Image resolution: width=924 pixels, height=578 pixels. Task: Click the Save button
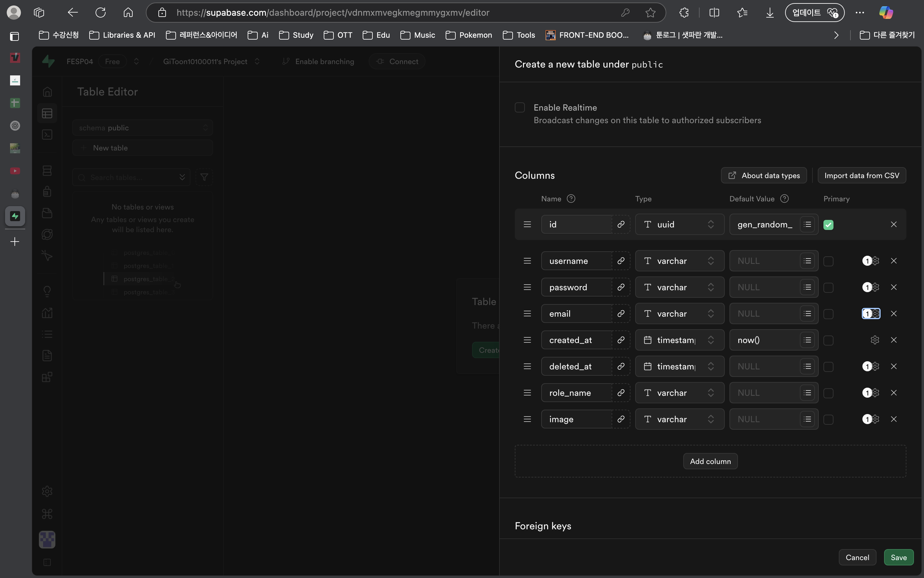point(898,557)
